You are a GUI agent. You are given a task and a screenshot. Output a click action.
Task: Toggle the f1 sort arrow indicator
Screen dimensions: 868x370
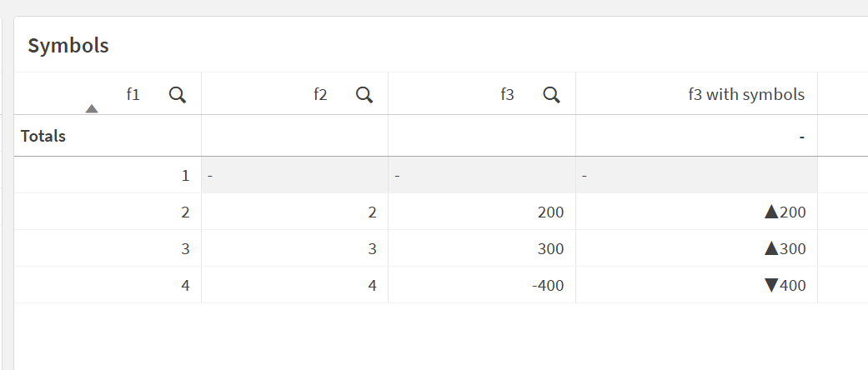pyautogui.click(x=92, y=108)
